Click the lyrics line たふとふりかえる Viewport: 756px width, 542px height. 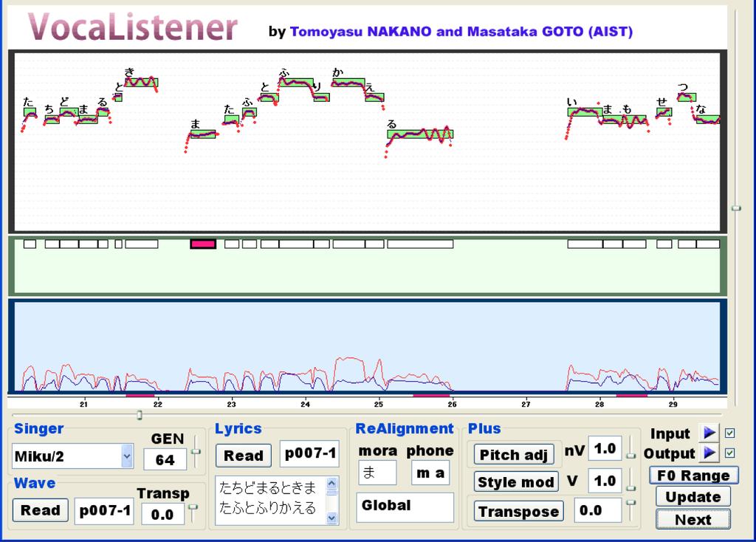pyautogui.click(x=267, y=507)
